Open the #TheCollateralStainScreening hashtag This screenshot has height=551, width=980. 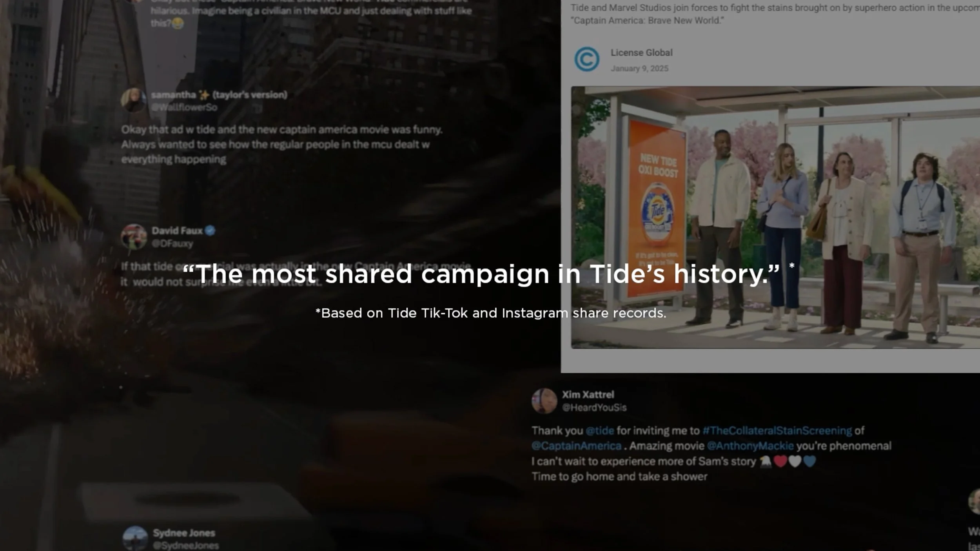coord(777,431)
